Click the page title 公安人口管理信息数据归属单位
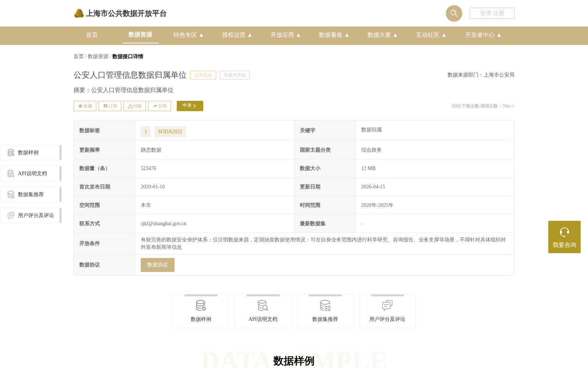The height and width of the screenshot is (368, 588). (130, 75)
